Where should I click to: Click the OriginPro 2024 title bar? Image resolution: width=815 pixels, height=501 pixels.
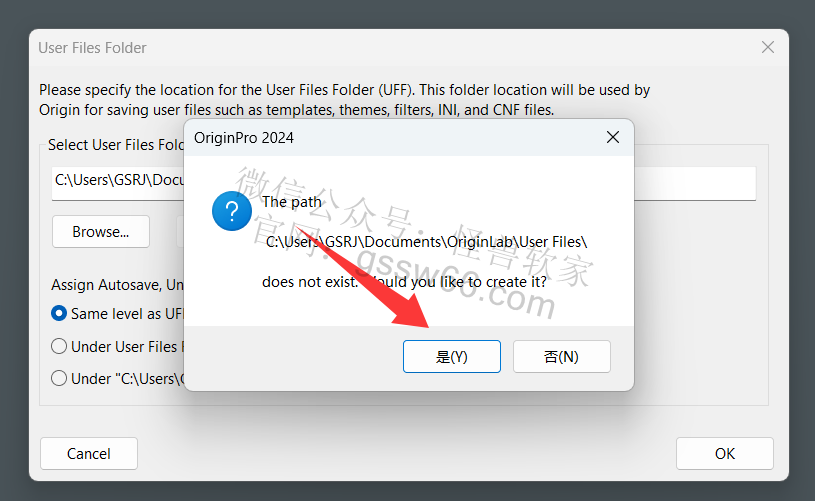395,138
